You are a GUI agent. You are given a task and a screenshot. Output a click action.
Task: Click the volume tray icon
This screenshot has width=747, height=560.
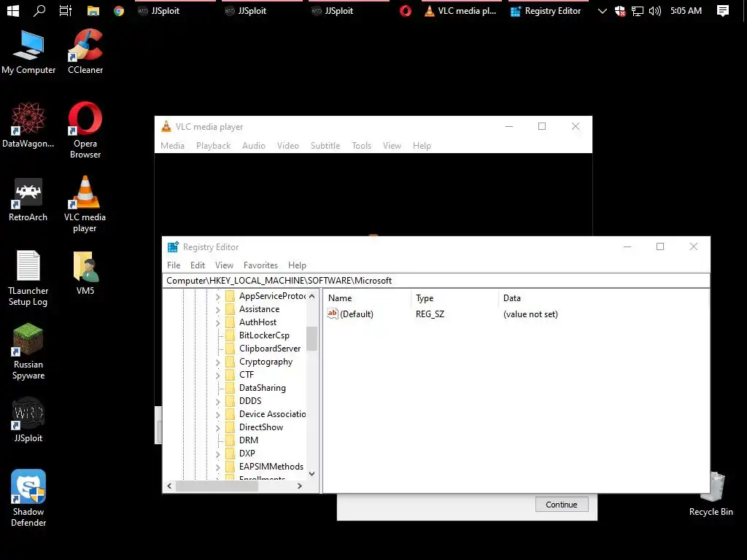click(655, 11)
